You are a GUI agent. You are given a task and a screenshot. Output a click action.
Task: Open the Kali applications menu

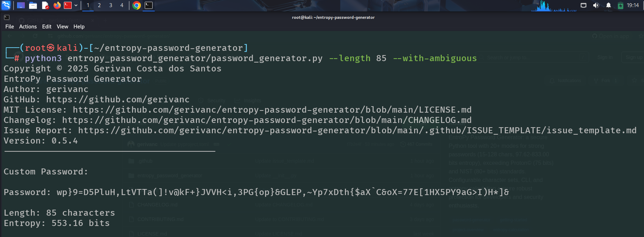pyautogui.click(x=6, y=5)
